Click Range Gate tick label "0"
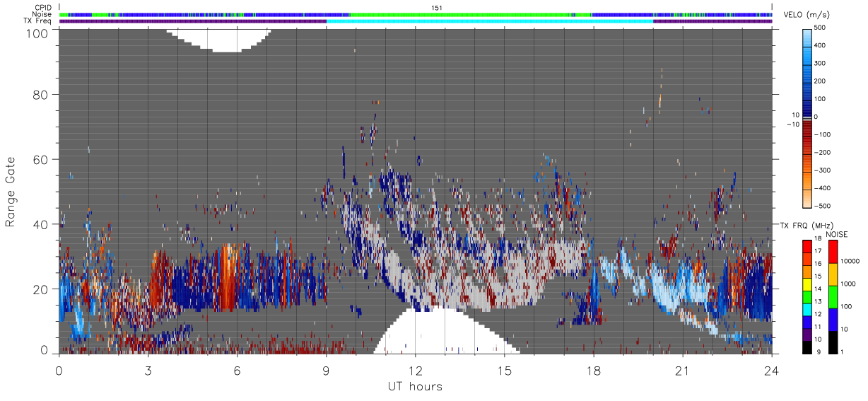The height and width of the screenshot is (401, 868). [x=45, y=349]
